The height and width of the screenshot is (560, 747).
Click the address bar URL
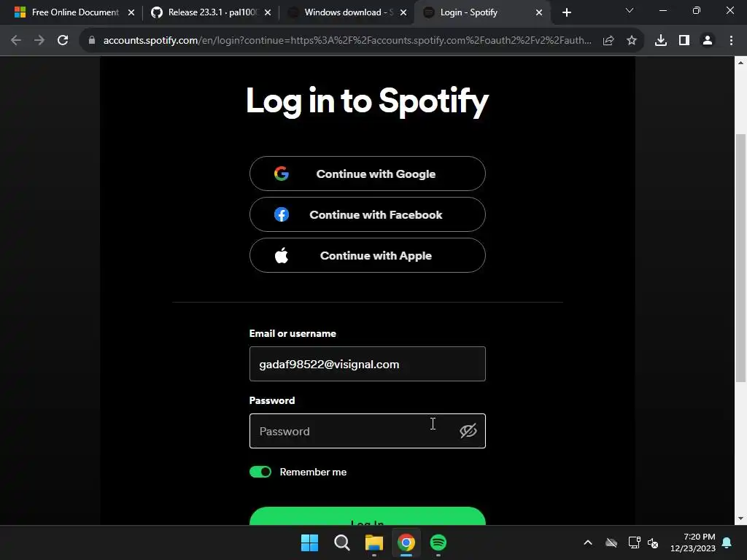(x=347, y=41)
